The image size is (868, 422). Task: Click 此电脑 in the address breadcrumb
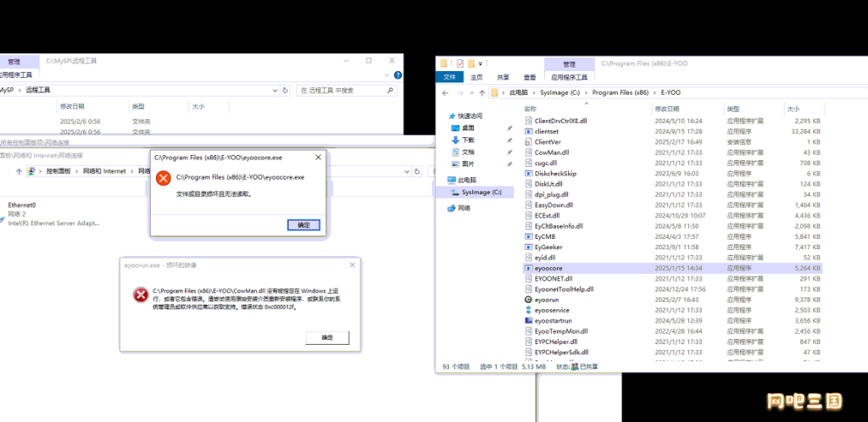click(519, 93)
